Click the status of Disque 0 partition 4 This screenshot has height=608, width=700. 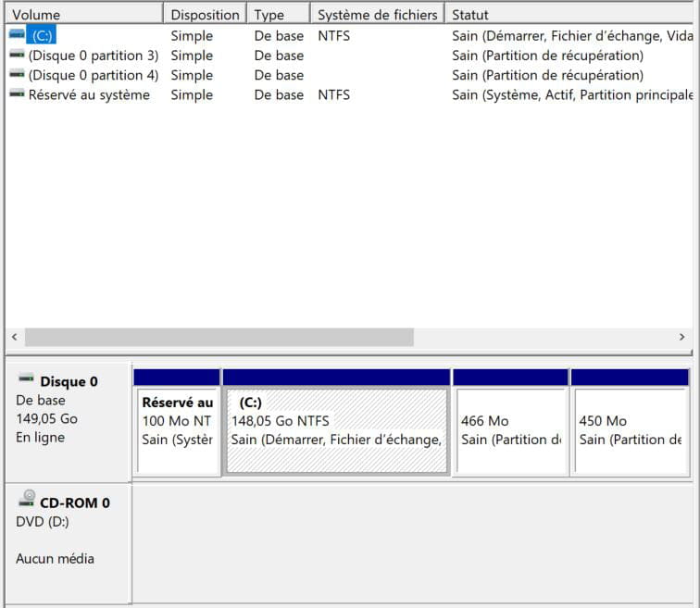click(x=548, y=75)
